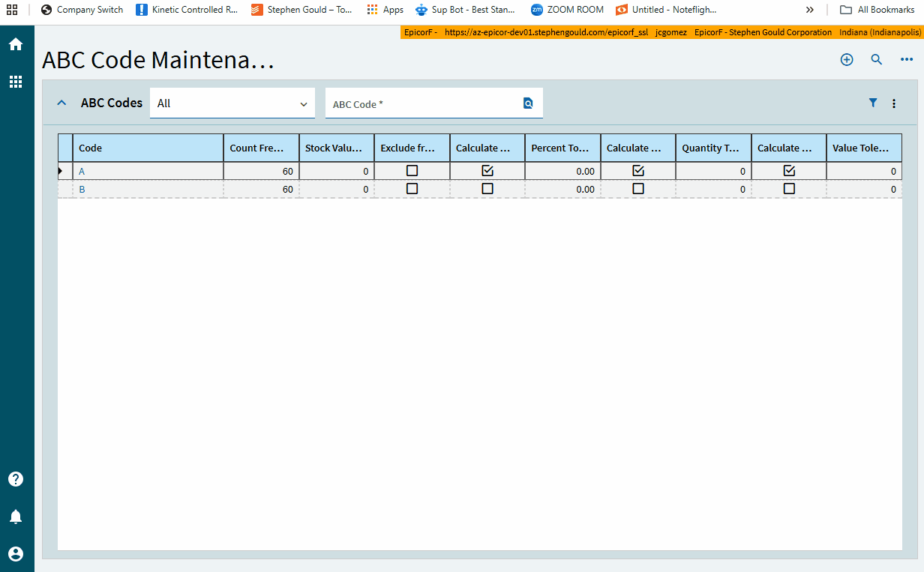Click the grid filter funnel icon
This screenshot has width=924, height=572.
(873, 103)
